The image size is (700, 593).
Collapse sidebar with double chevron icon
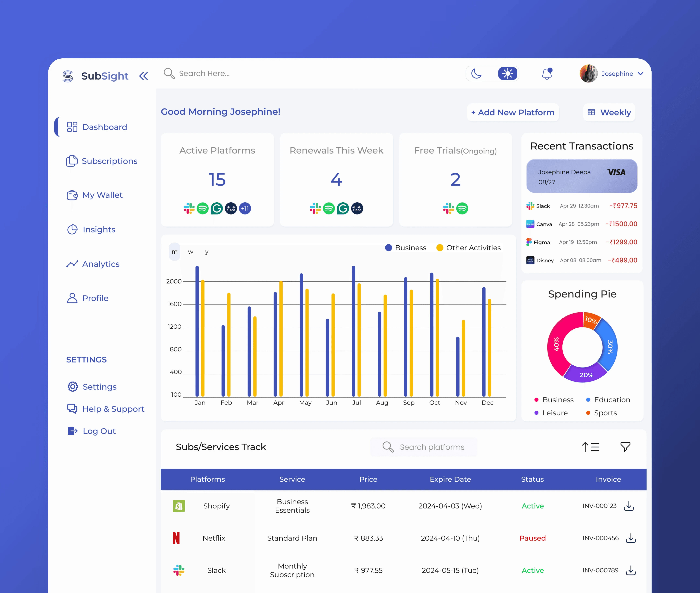[x=144, y=76]
